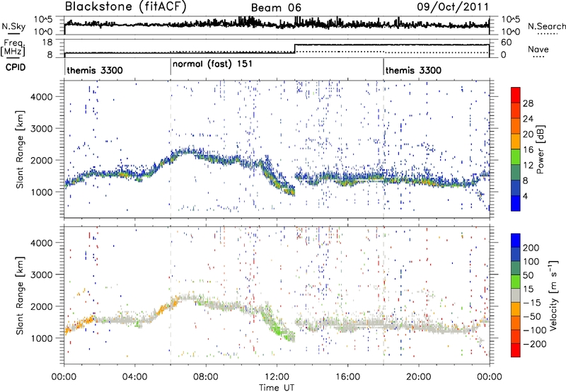Click the frequency step-up near 13:00 in Freq panel
The image size is (566, 392).
295,49
